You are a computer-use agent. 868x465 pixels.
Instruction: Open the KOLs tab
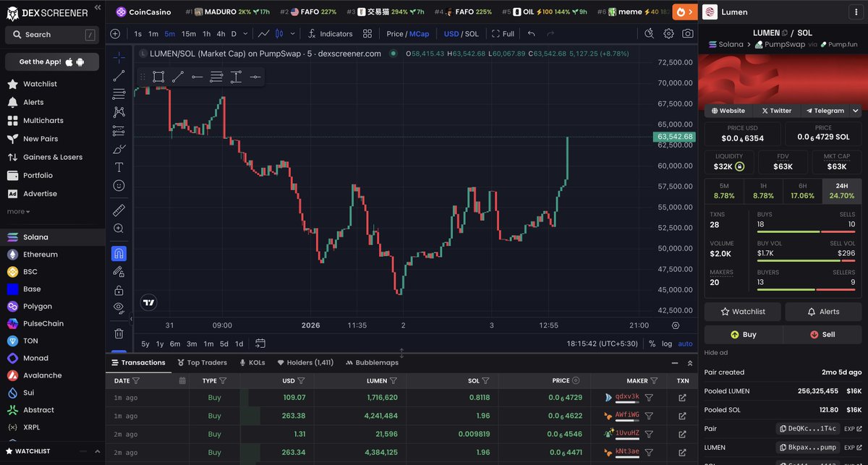point(251,362)
